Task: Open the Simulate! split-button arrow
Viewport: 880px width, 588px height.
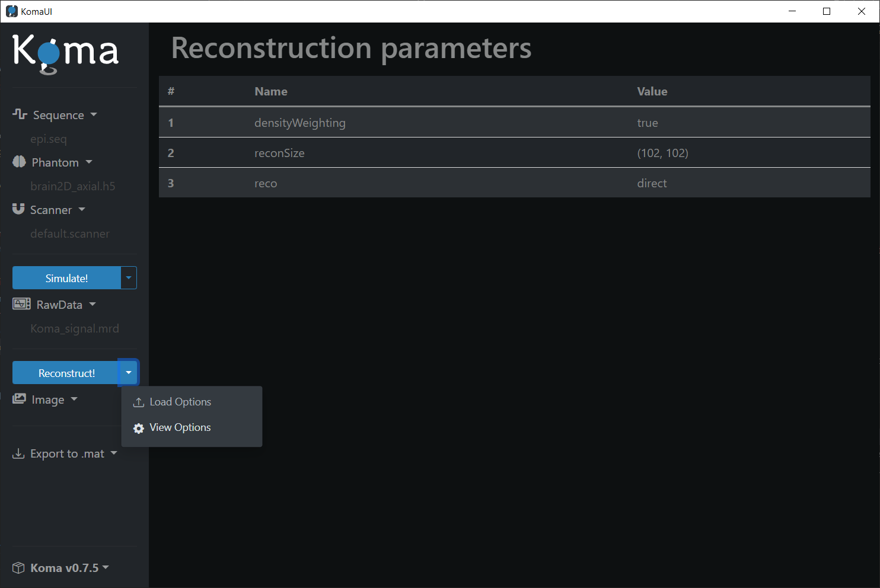Action: click(x=129, y=278)
